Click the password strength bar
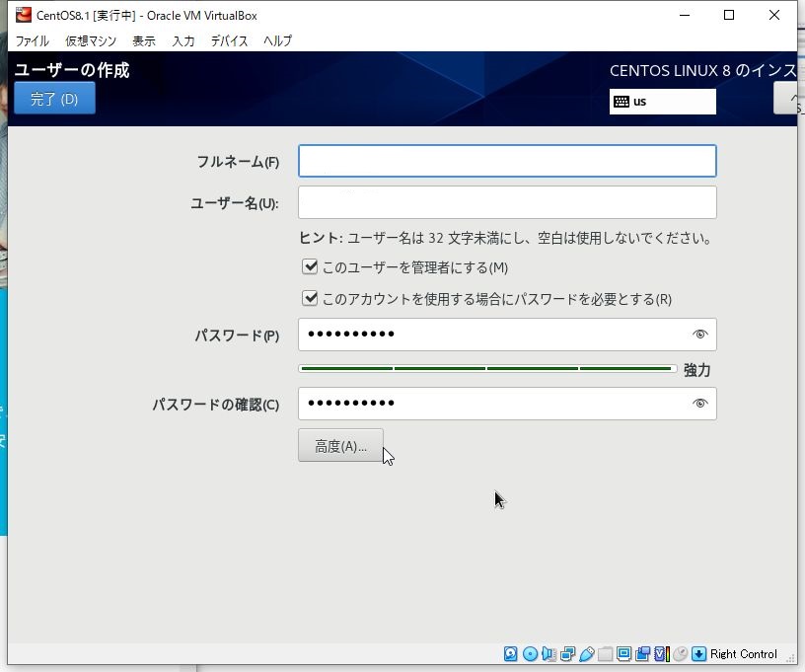Image resolution: width=805 pixels, height=672 pixels. coord(487,369)
